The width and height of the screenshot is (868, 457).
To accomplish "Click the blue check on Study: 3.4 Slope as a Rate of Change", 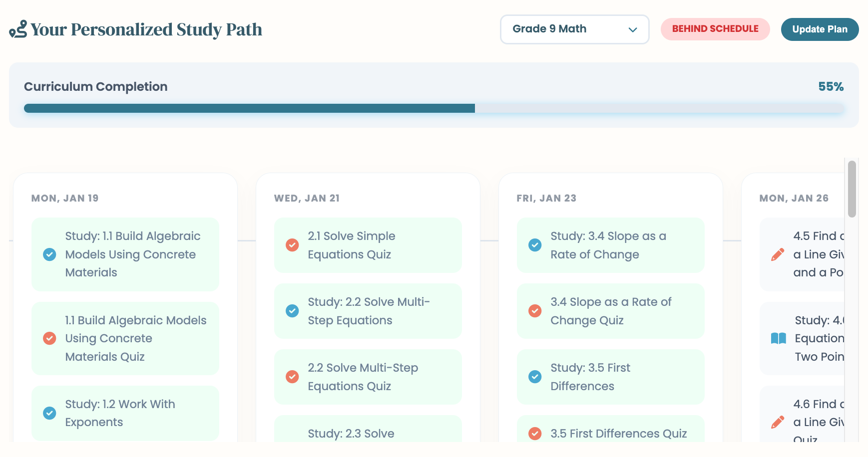I will (535, 245).
